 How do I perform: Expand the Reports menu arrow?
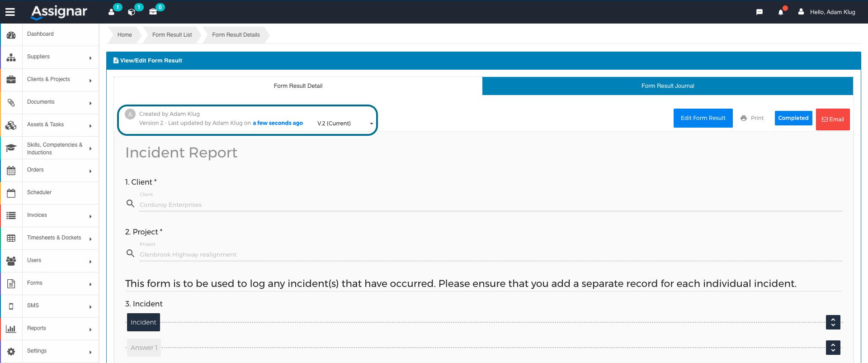point(90,330)
